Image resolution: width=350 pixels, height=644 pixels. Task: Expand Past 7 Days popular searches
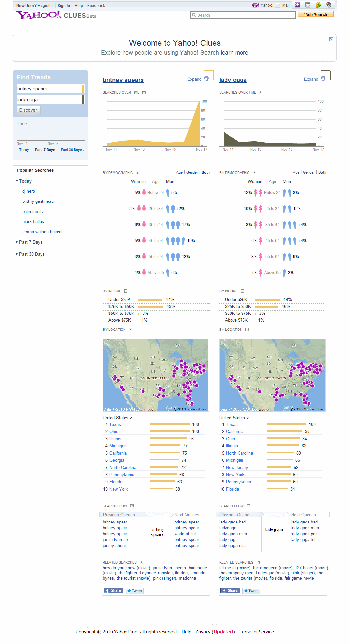pyautogui.click(x=30, y=242)
